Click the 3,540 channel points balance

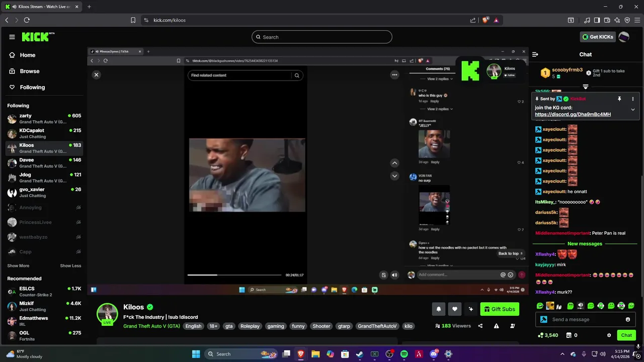click(548, 335)
